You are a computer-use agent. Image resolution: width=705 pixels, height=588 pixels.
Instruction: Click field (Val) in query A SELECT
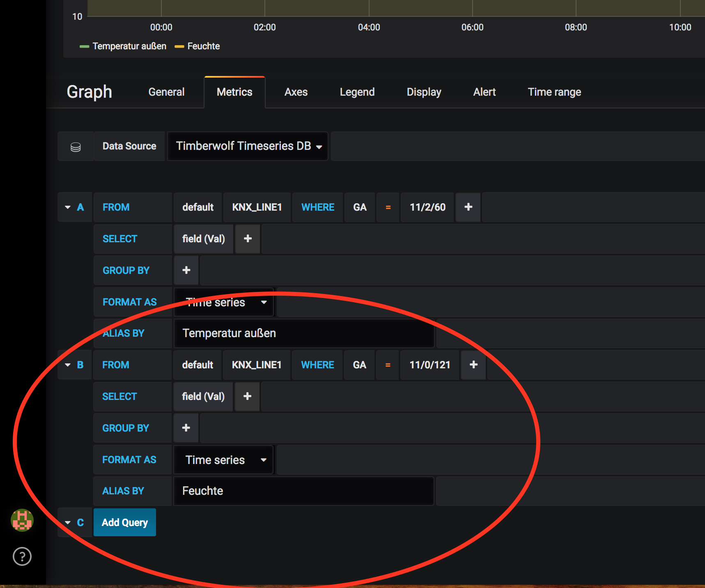point(204,239)
